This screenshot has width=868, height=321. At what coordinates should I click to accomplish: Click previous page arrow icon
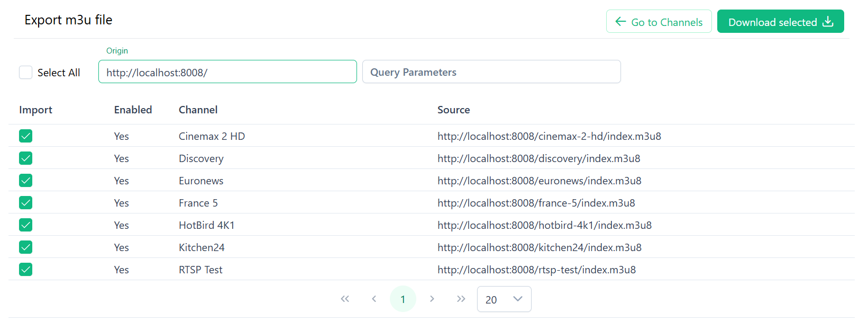point(374,299)
